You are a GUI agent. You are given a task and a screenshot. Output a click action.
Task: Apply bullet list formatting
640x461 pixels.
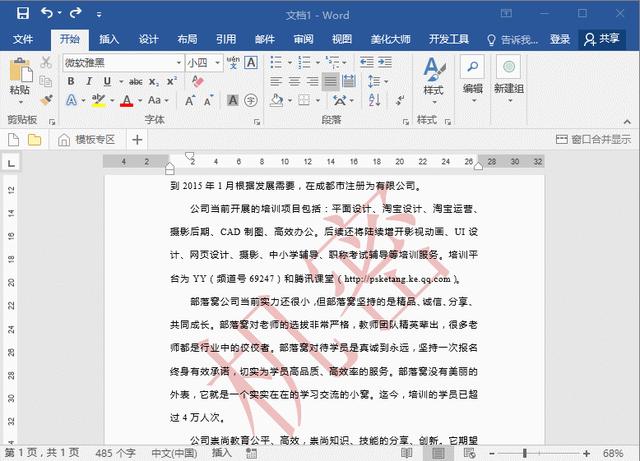pyautogui.click(x=275, y=62)
